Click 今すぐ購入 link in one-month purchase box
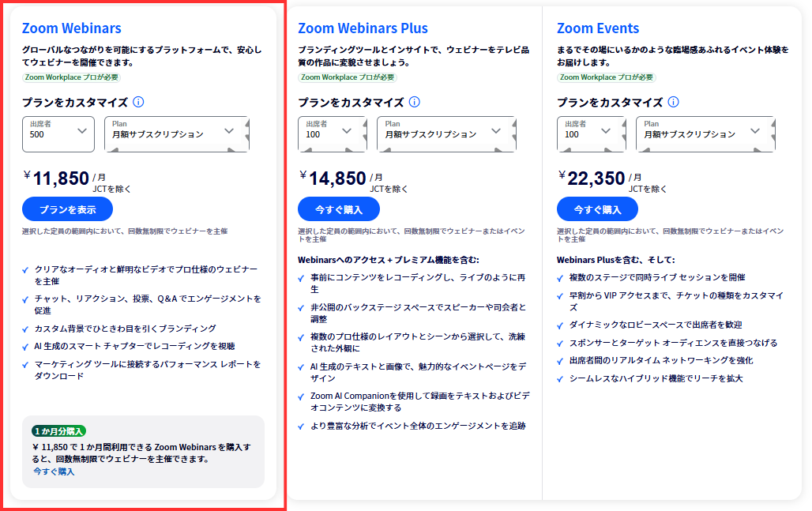 pyautogui.click(x=54, y=472)
